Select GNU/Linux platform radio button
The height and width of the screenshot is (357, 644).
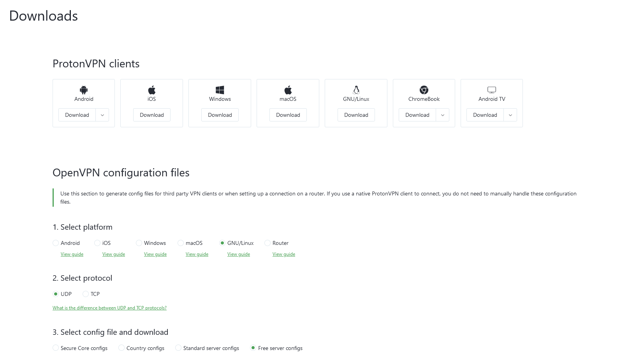pyautogui.click(x=222, y=243)
